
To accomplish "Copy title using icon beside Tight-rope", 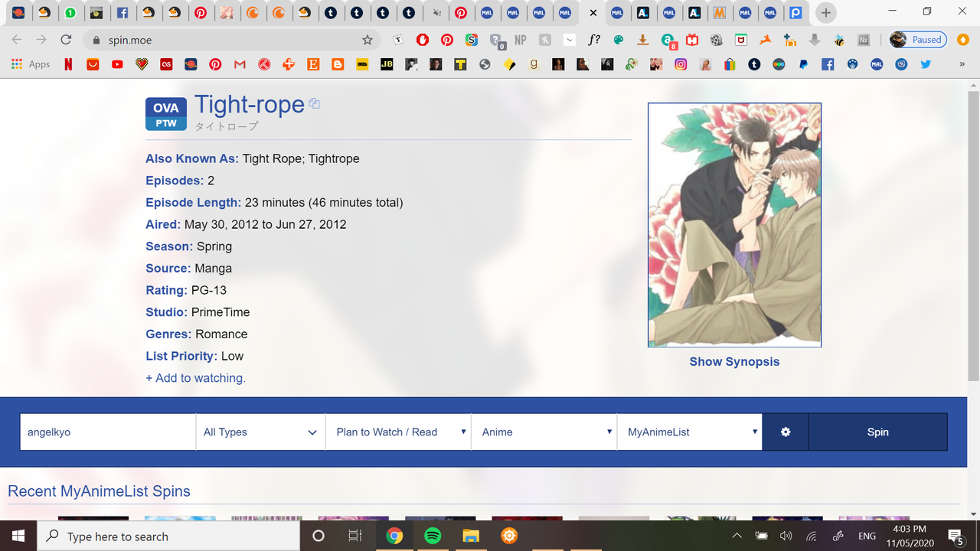I will click(x=314, y=104).
